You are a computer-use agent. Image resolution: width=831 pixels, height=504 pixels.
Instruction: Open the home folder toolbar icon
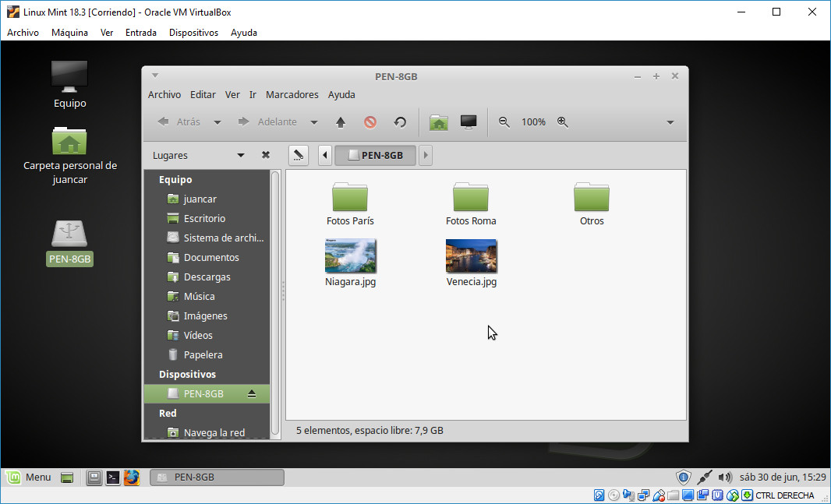point(439,122)
